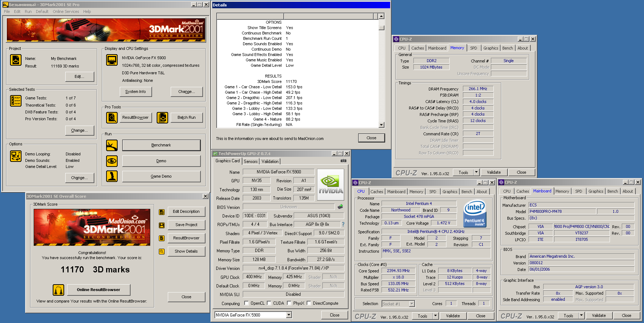Switch to the Sensors tab in GPU-Z

[x=251, y=161]
